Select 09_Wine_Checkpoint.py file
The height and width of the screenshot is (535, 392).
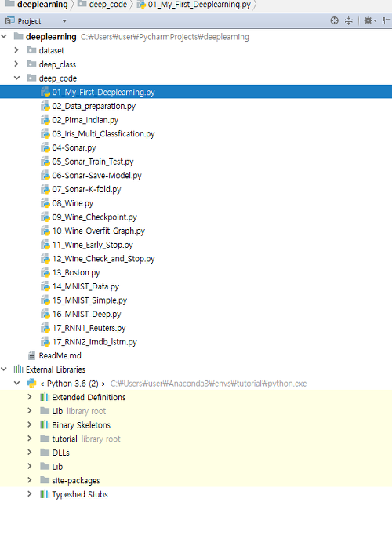click(94, 217)
